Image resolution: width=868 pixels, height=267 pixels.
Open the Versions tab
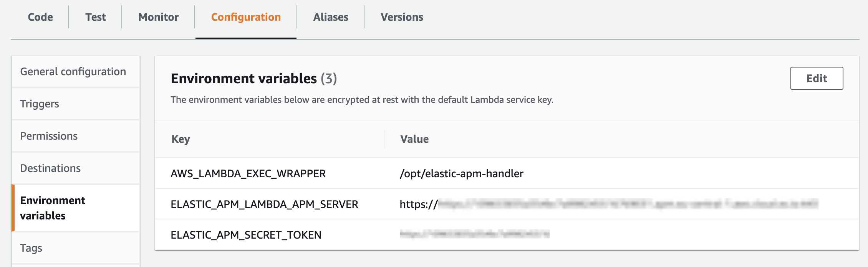401,17
